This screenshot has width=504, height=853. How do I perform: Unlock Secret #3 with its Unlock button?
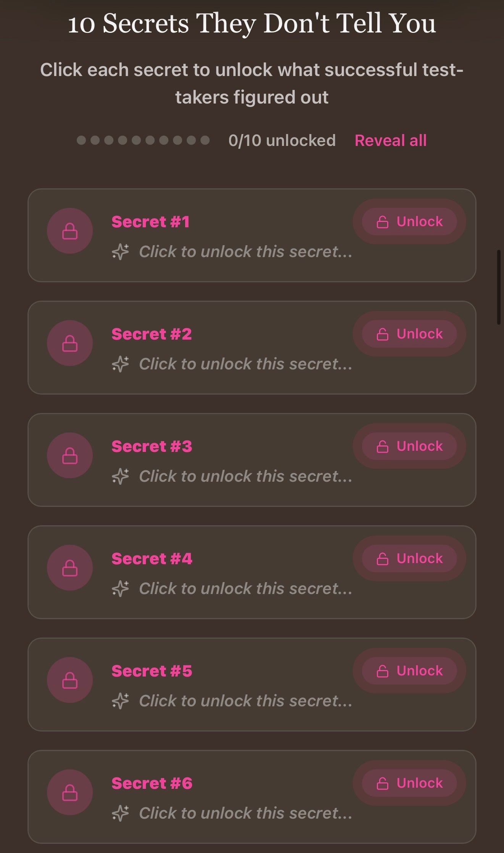pyautogui.click(x=409, y=446)
